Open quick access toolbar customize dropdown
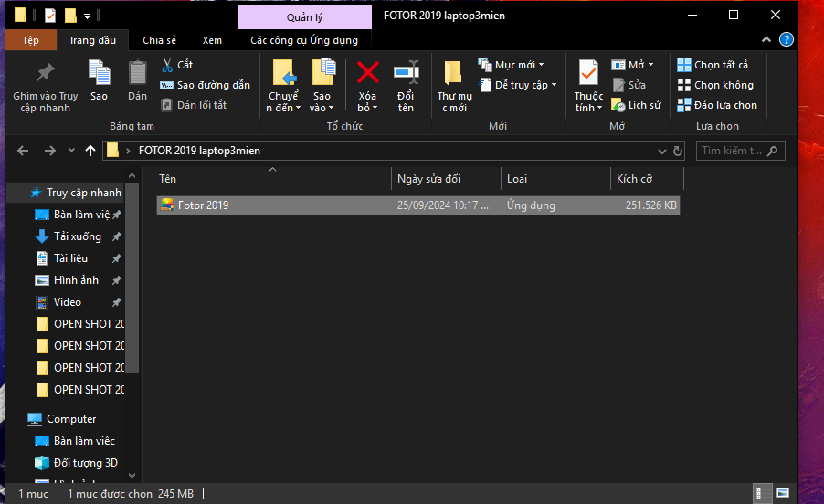The image size is (824, 504). pyautogui.click(x=87, y=16)
